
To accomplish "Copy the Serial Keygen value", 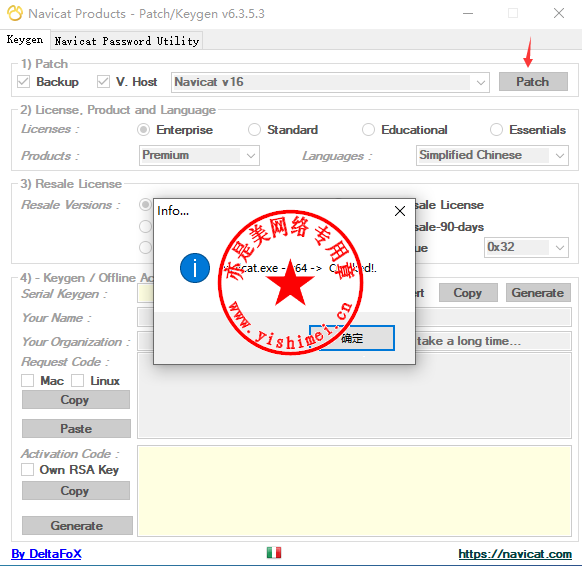I will (x=468, y=293).
